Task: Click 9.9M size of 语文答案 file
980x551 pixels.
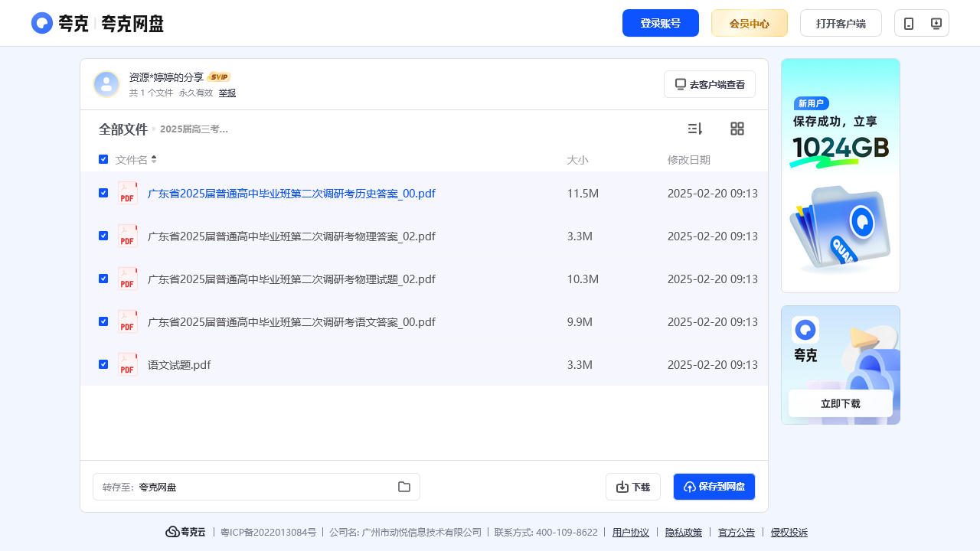Action: pyautogui.click(x=580, y=322)
